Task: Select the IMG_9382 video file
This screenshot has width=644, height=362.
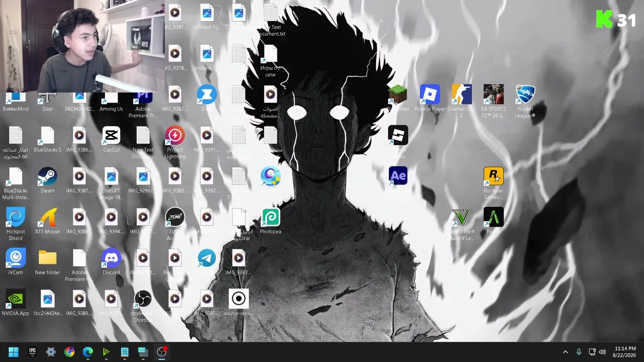Action: [x=175, y=99]
